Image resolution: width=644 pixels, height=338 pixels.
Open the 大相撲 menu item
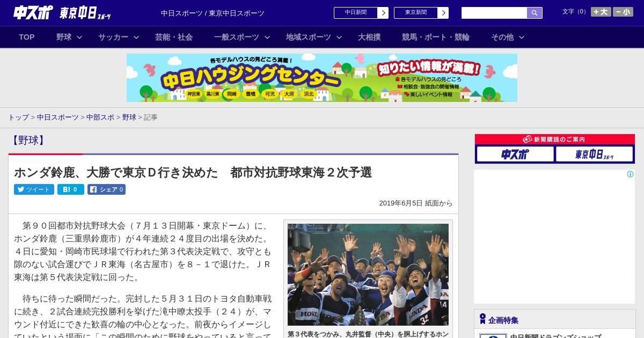tap(369, 37)
